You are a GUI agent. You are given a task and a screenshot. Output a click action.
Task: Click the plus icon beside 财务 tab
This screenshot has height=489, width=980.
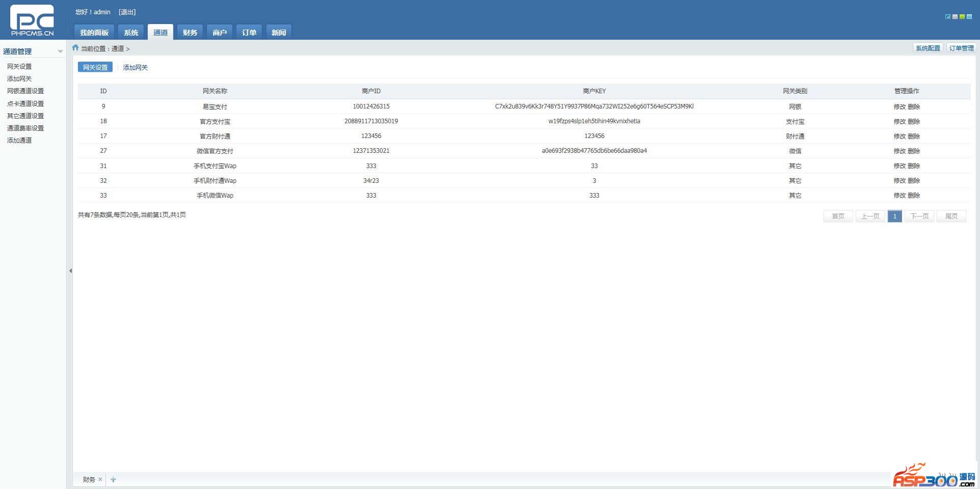[113, 479]
